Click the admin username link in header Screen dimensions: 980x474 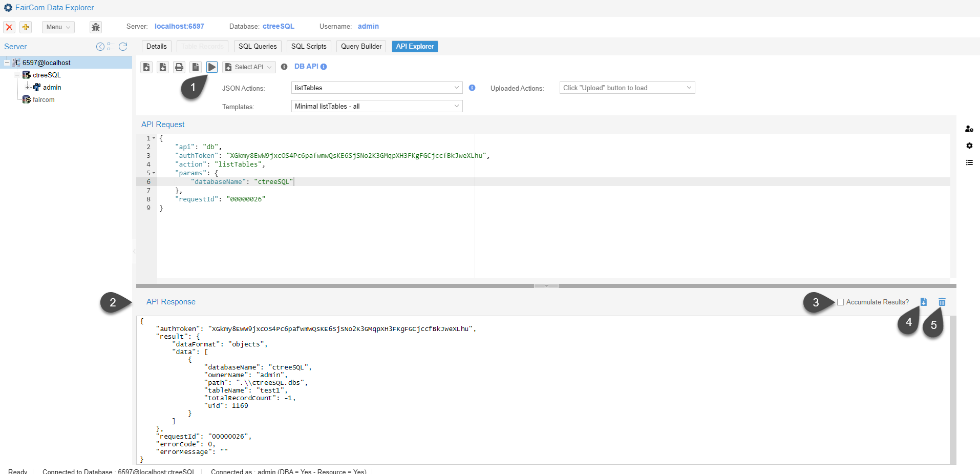(x=368, y=26)
